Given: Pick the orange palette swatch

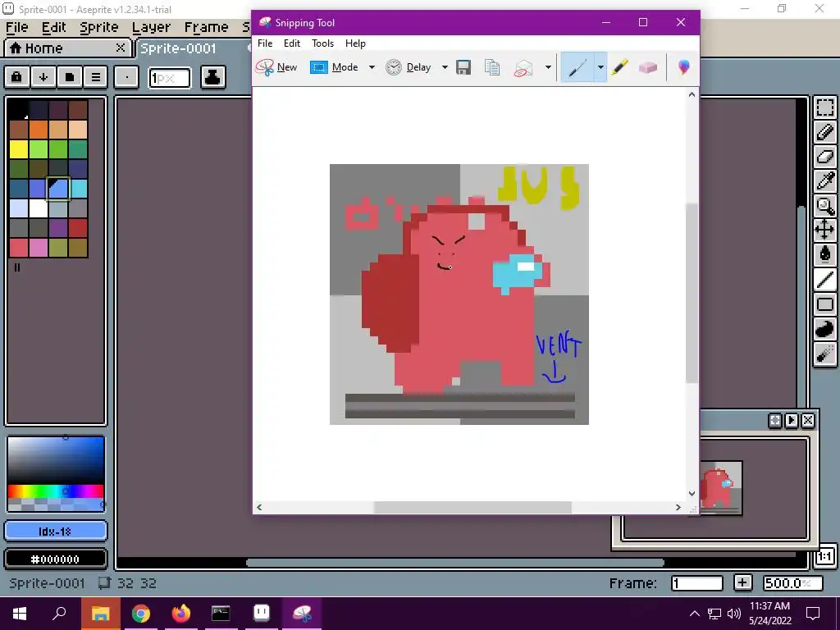Looking at the screenshot, I should pyautogui.click(x=39, y=130).
